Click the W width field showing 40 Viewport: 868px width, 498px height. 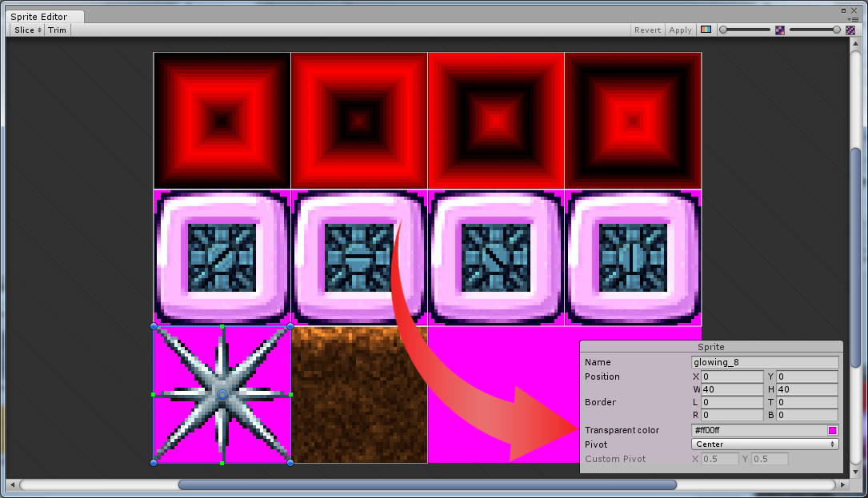[x=732, y=389]
